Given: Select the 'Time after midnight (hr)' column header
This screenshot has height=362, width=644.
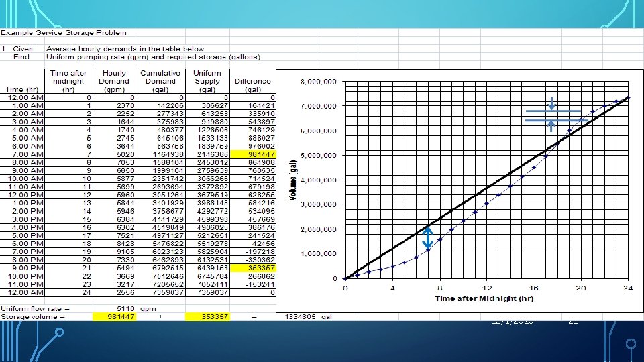Looking at the screenshot, I should (x=68, y=81).
